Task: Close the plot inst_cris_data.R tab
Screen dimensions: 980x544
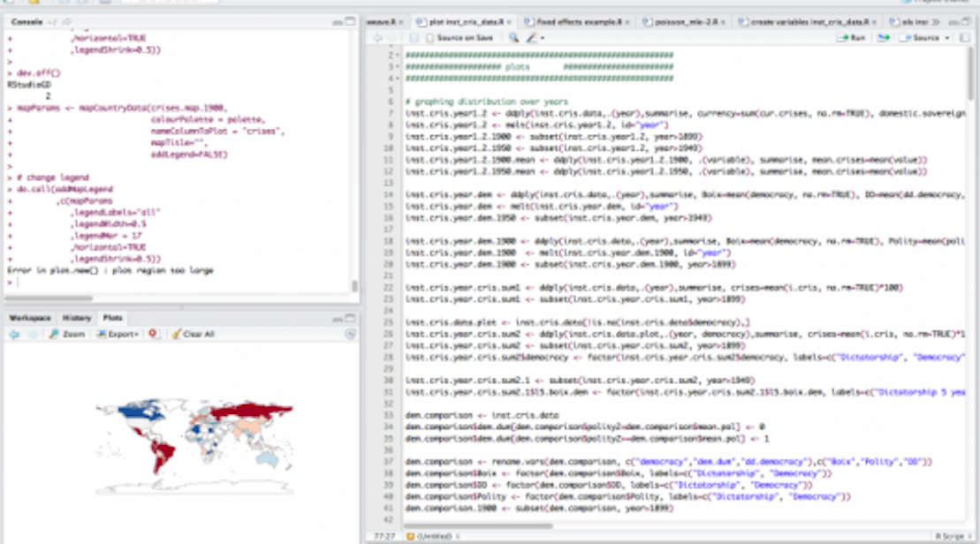Action: pyautogui.click(x=509, y=22)
